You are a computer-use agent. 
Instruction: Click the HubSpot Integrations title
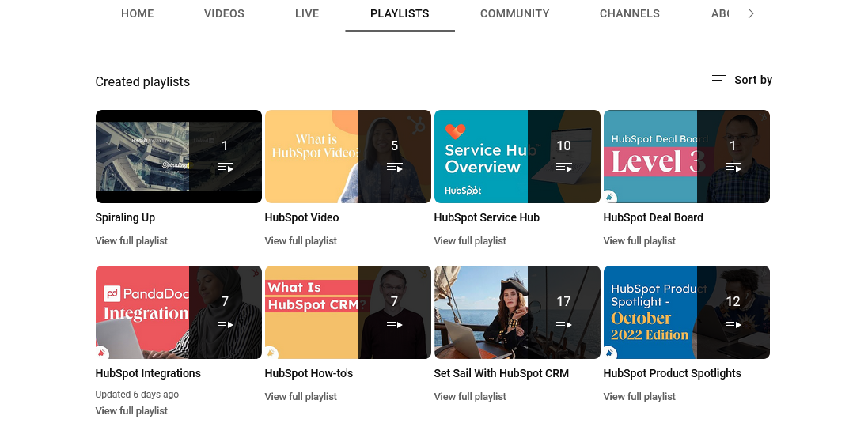click(x=148, y=374)
